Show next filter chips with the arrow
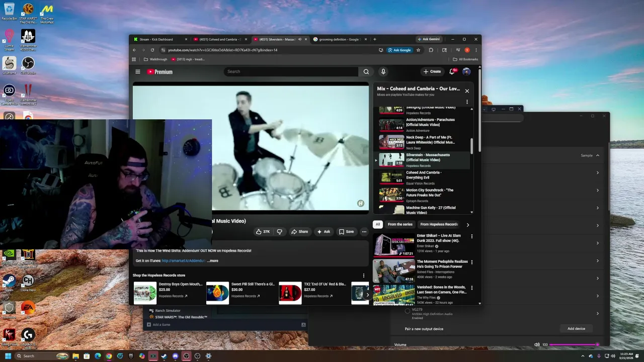Screen dimensions: 644x362 click(x=467, y=225)
